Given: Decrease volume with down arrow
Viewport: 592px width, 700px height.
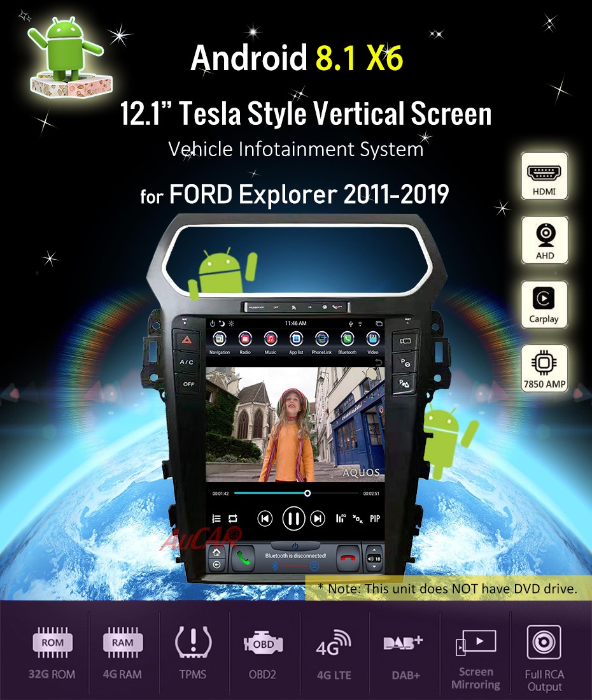Looking at the screenshot, I should coord(374,567).
